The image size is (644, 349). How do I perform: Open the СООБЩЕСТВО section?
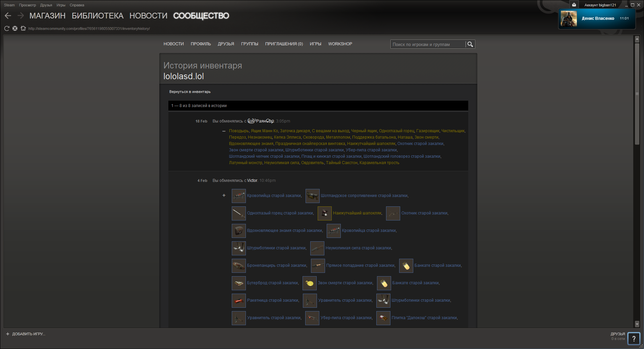(201, 16)
